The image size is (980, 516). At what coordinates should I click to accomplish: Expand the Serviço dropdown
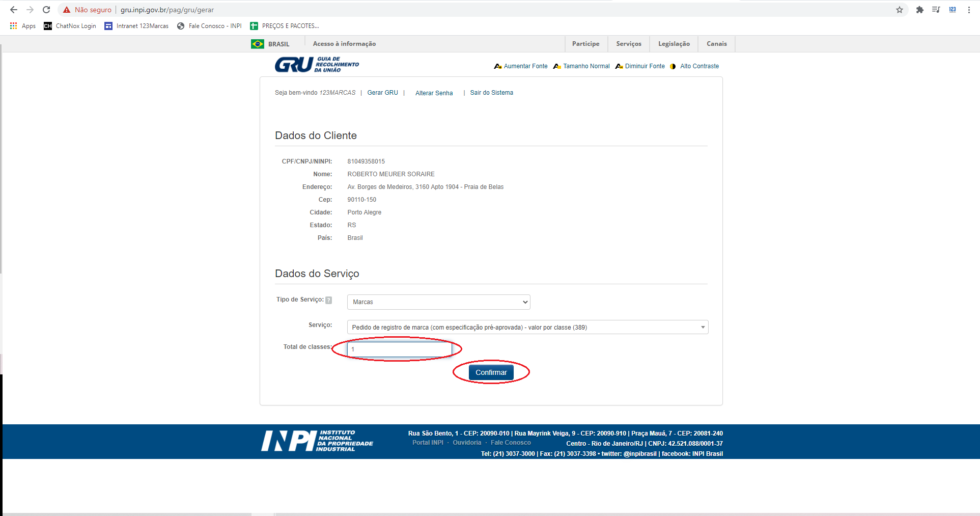click(x=702, y=327)
